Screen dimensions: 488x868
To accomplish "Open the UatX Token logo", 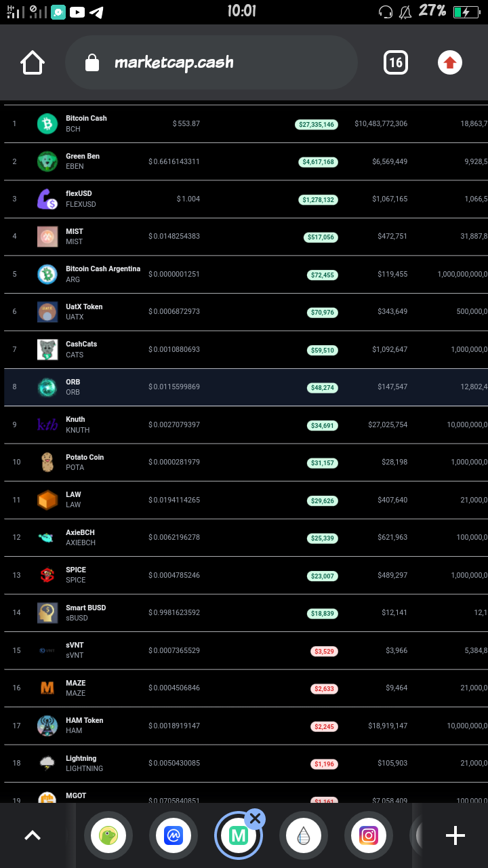I will coord(47,312).
